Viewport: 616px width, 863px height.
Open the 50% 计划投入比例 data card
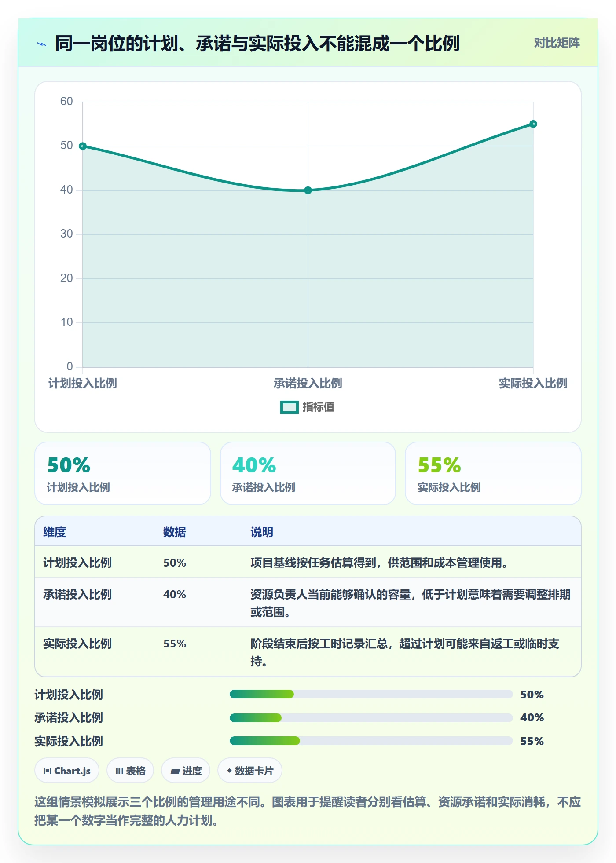pyautogui.click(x=123, y=473)
